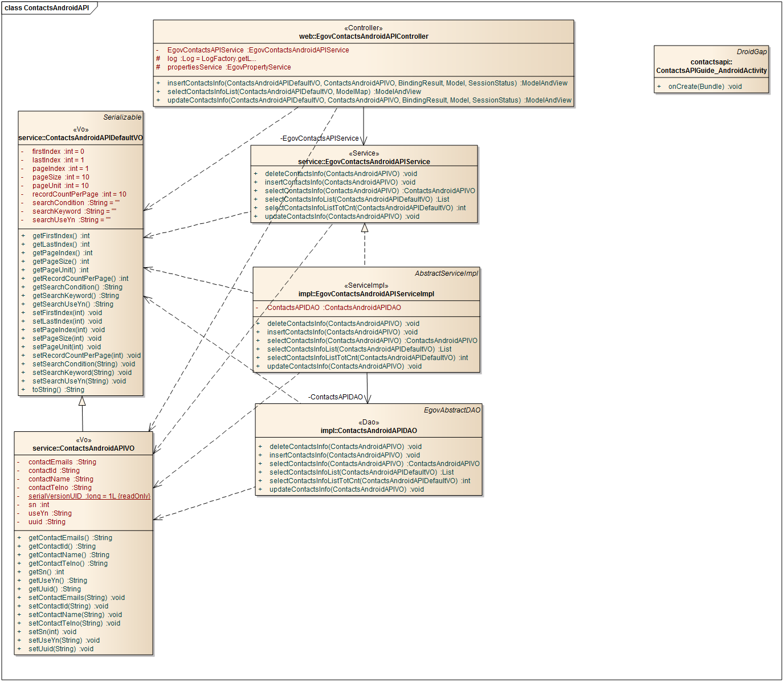This screenshot has width=784, height=682.
Task: Click the Serializable parent label
Action: tap(122, 117)
